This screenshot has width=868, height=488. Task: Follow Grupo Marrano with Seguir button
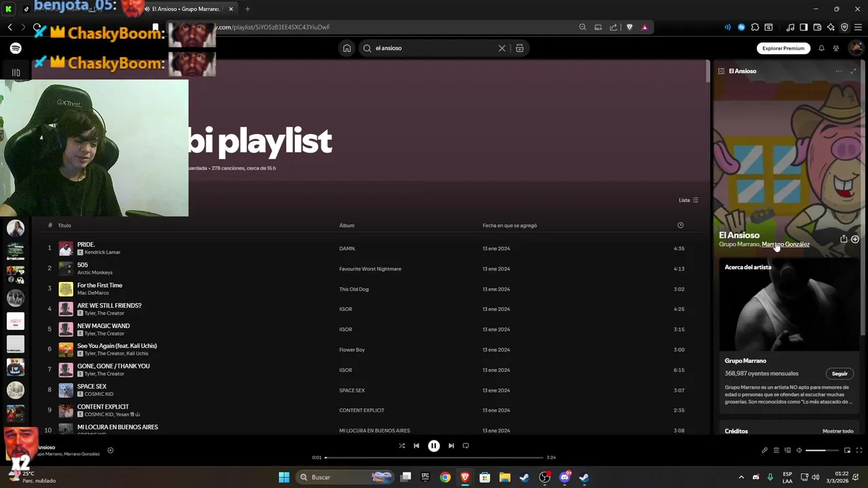(x=840, y=373)
